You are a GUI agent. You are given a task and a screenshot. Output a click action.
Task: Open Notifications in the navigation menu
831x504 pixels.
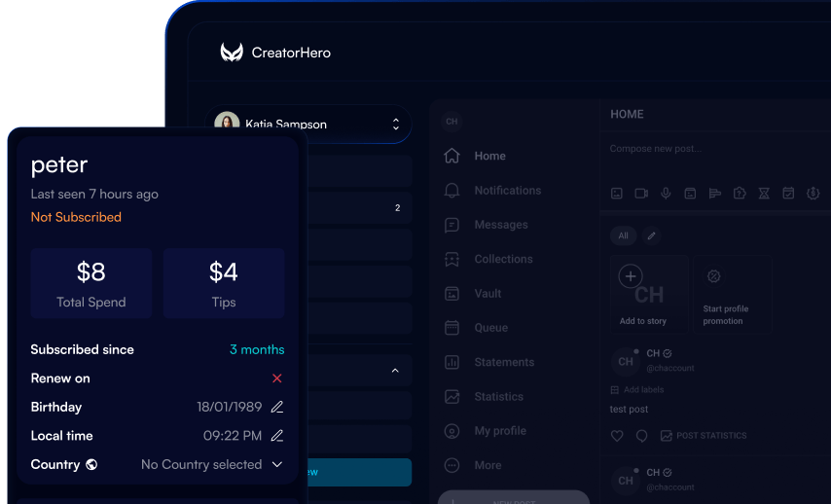point(507,191)
